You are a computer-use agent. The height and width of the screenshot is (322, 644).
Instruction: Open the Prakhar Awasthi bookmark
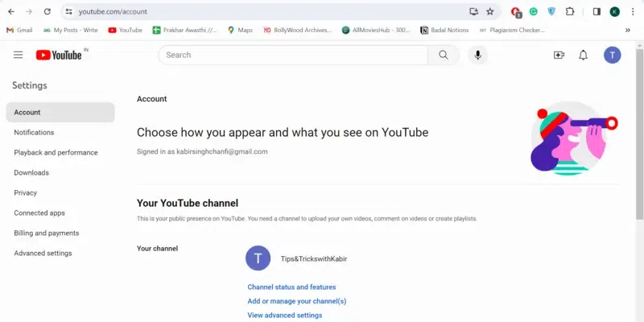tap(185, 30)
